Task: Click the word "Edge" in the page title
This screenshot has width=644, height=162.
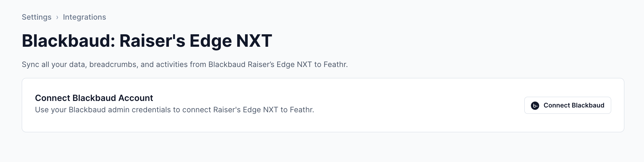Action: pos(210,41)
